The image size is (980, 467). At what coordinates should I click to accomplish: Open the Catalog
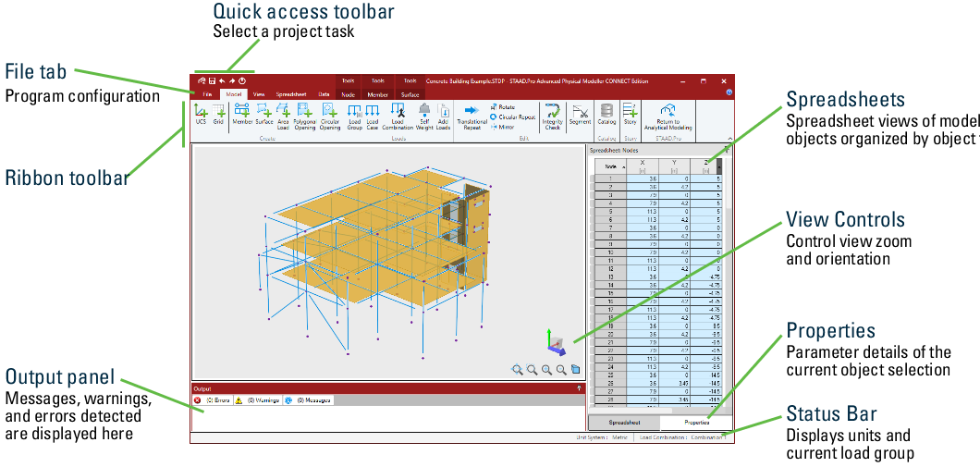[606, 115]
